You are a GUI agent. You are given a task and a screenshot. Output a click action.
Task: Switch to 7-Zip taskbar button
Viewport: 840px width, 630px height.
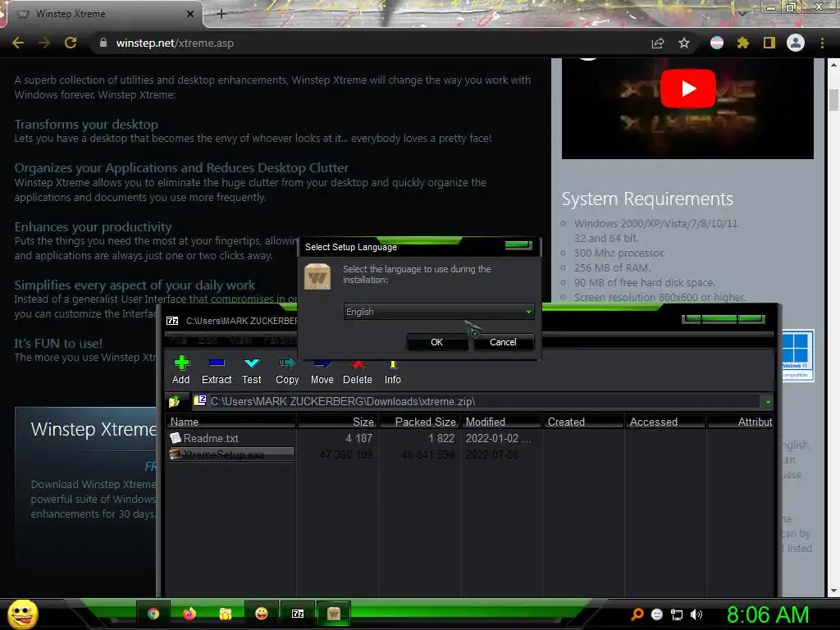point(298,614)
